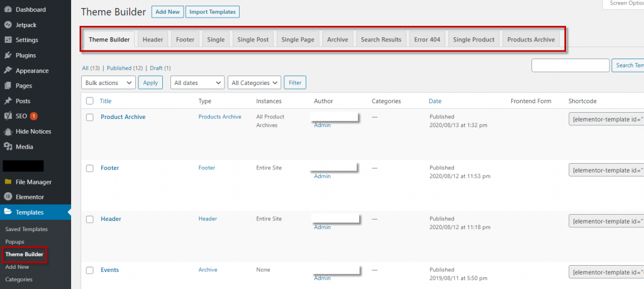Switch to the Single Page tab
Screen dimensions: 644x289
(x=297, y=40)
